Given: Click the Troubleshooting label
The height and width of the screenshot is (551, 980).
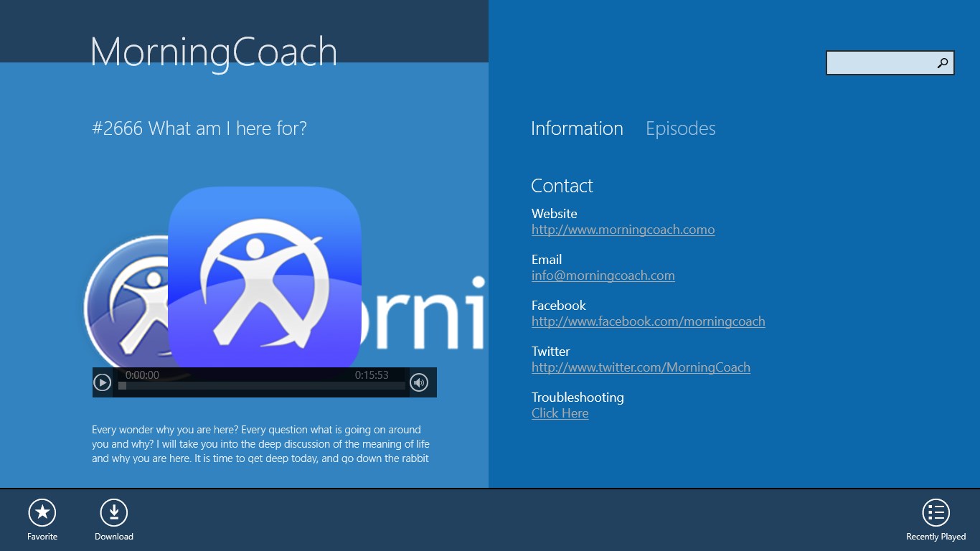Looking at the screenshot, I should point(578,397).
